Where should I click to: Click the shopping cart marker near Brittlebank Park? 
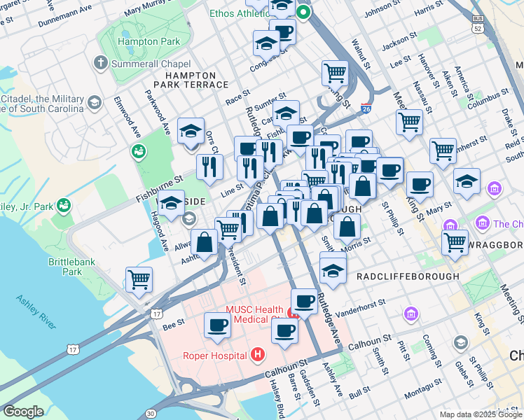tap(139, 282)
